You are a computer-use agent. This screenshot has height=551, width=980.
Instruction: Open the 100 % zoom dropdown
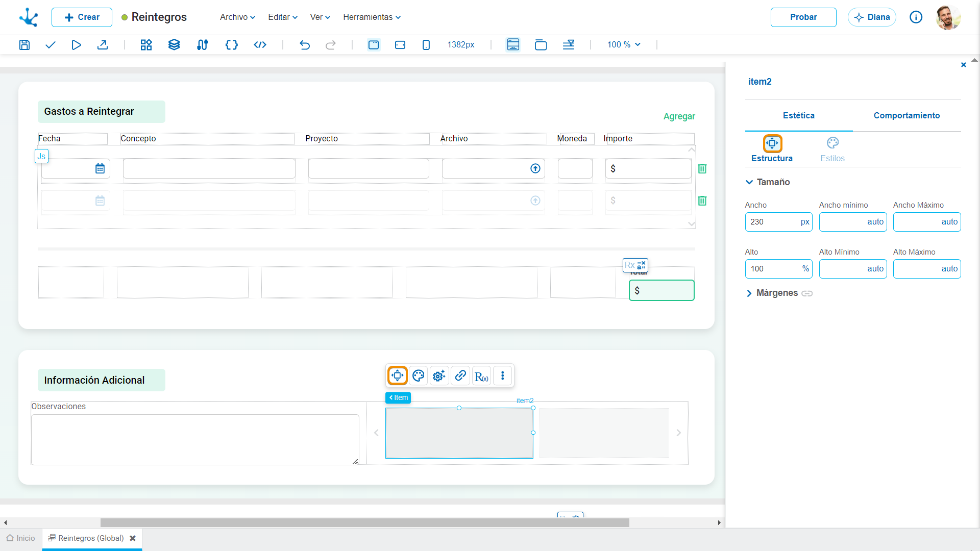tap(624, 45)
